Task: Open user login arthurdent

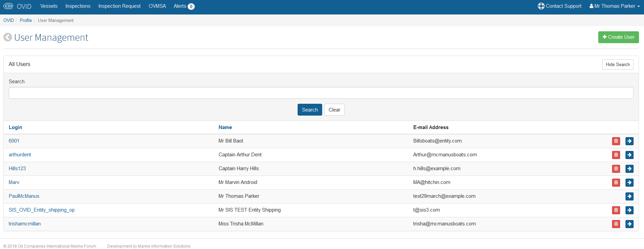Action: [20, 155]
